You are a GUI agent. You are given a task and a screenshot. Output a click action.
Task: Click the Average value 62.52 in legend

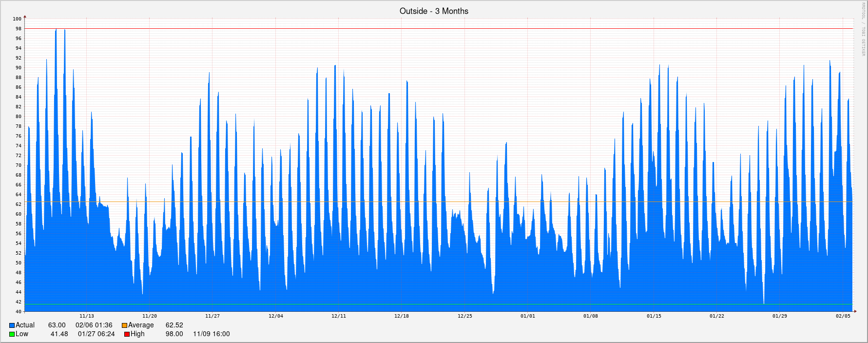click(x=174, y=325)
